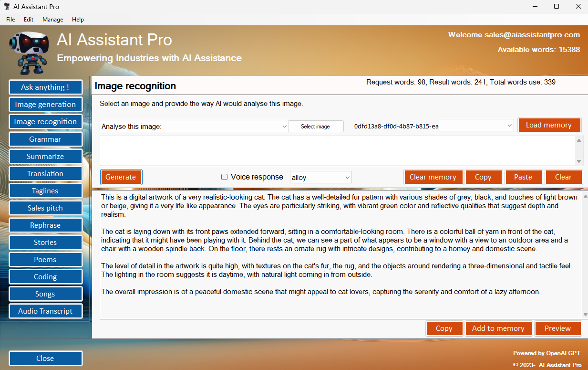Open the Poems generator
Screen dimensions: 588x370
45,259
